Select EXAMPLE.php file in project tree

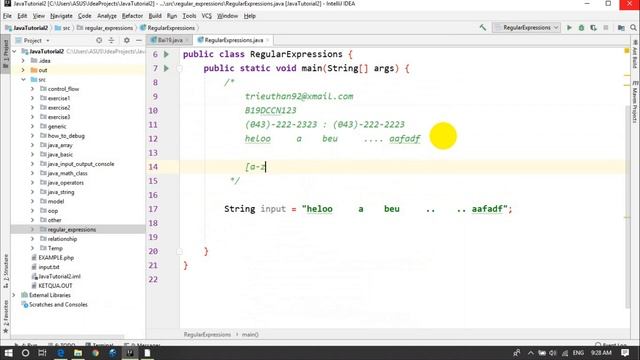pyautogui.click(x=52, y=258)
